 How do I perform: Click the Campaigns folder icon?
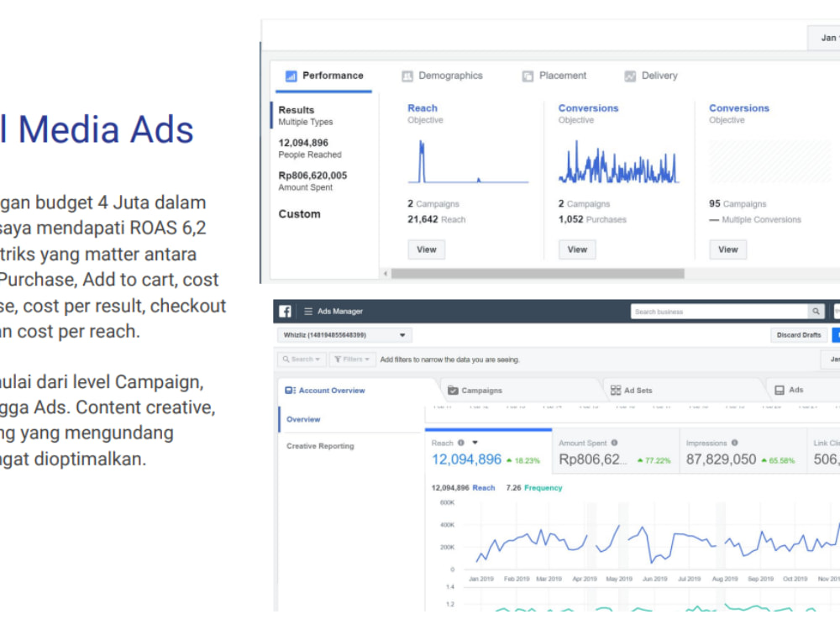click(453, 391)
